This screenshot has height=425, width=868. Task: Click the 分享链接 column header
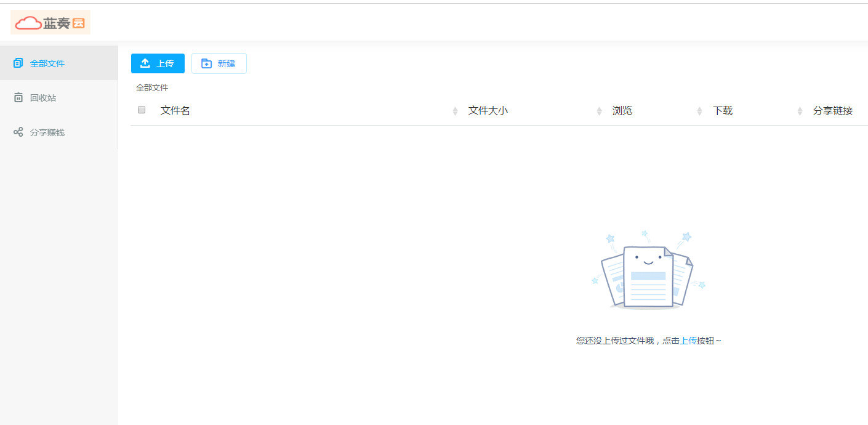833,111
